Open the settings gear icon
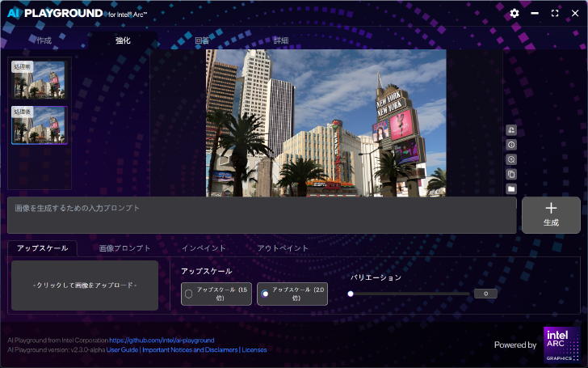Image resolution: width=588 pixels, height=368 pixels. click(514, 14)
